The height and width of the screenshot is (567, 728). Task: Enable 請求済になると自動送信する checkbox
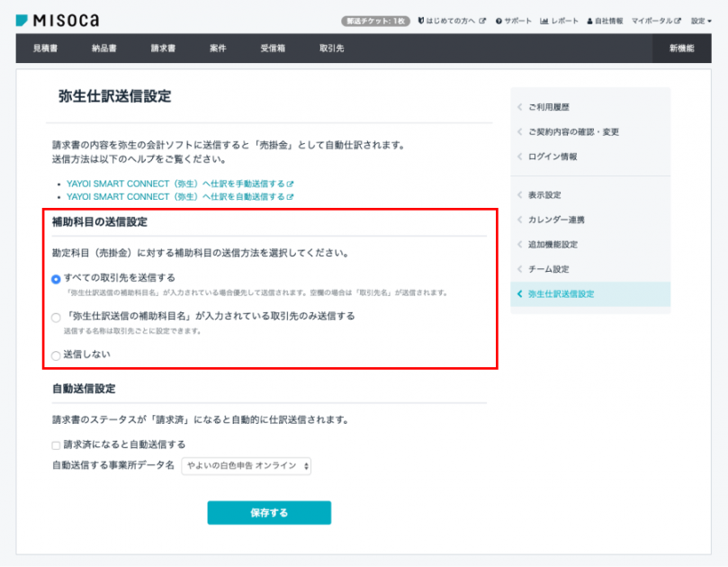click(x=56, y=445)
